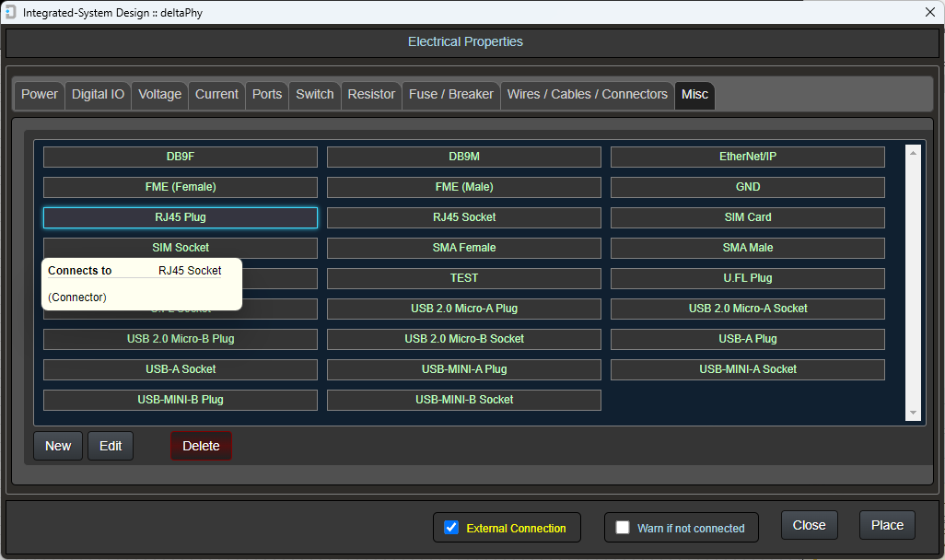945x560 pixels.
Task: Choose the EtherNet/IP item
Action: pyautogui.click(x=747, y=157)
